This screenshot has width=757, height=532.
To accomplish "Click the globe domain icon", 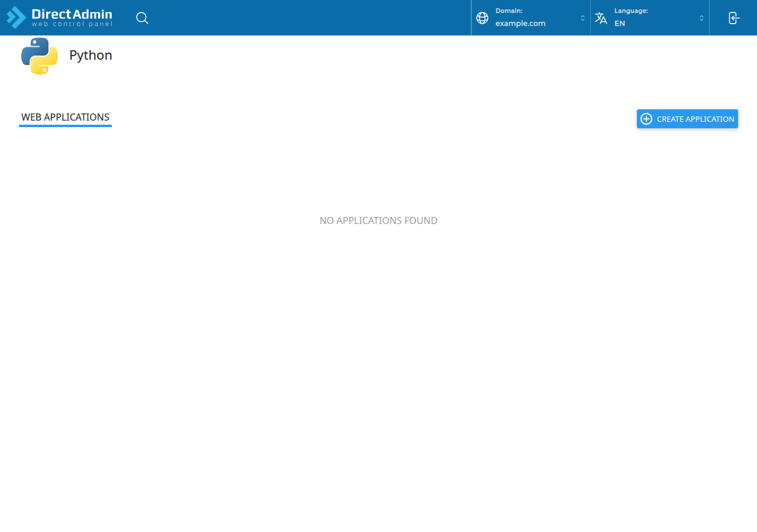I will [x=482, y=18].
